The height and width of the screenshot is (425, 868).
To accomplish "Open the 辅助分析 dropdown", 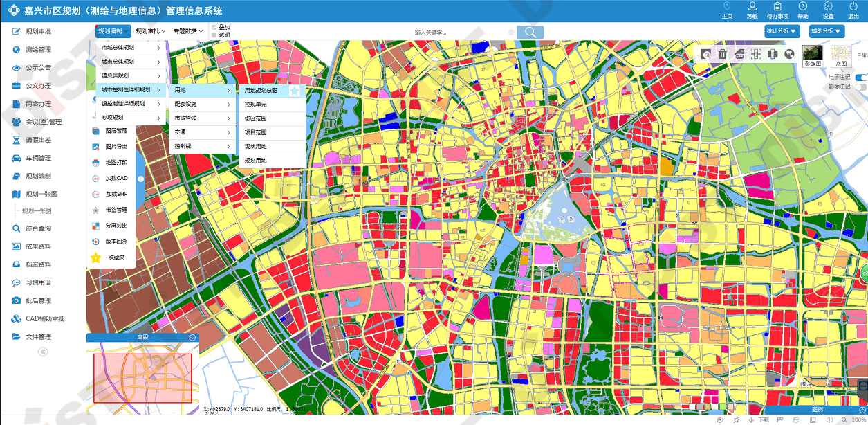I will pyautogui.click(x=827, y=31).
